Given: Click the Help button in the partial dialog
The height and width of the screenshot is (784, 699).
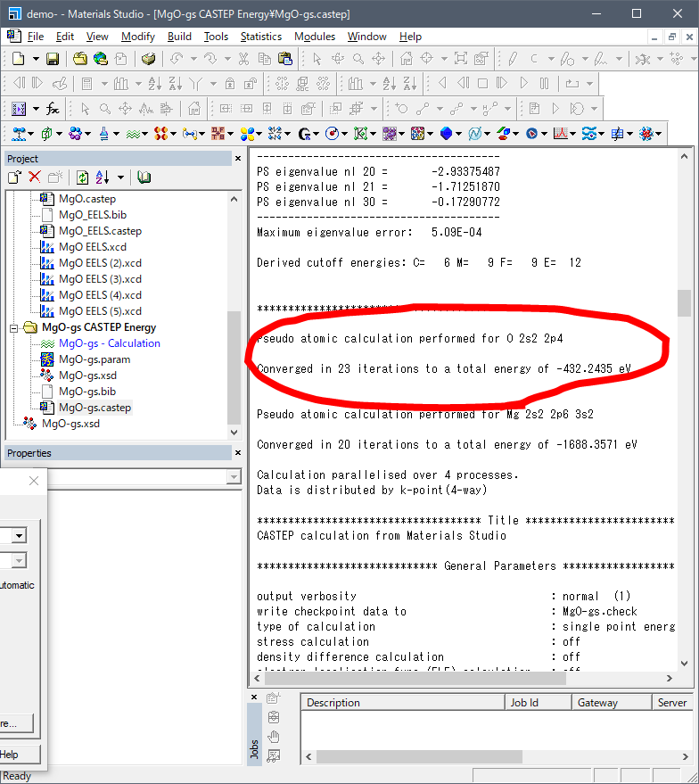Looking at the screenshot, I should tap(19, 755).
